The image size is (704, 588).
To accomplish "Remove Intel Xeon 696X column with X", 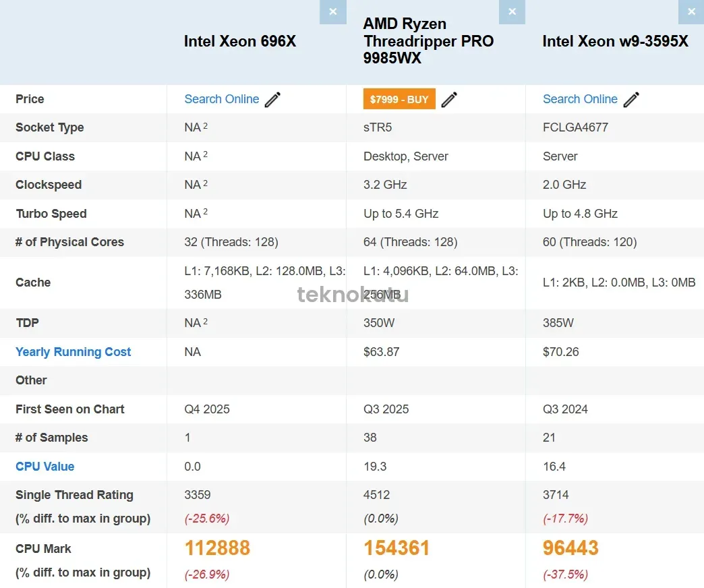I will point(332,11).
